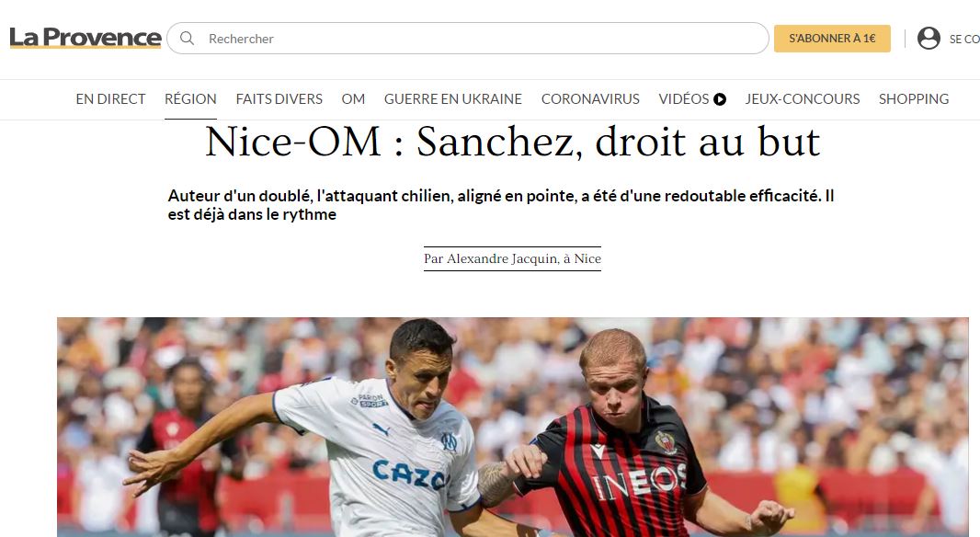The width and height of the screenshot is (980, 537).
Task: Click the play icon beside Vidéos
Action: [x=720, y=98]
